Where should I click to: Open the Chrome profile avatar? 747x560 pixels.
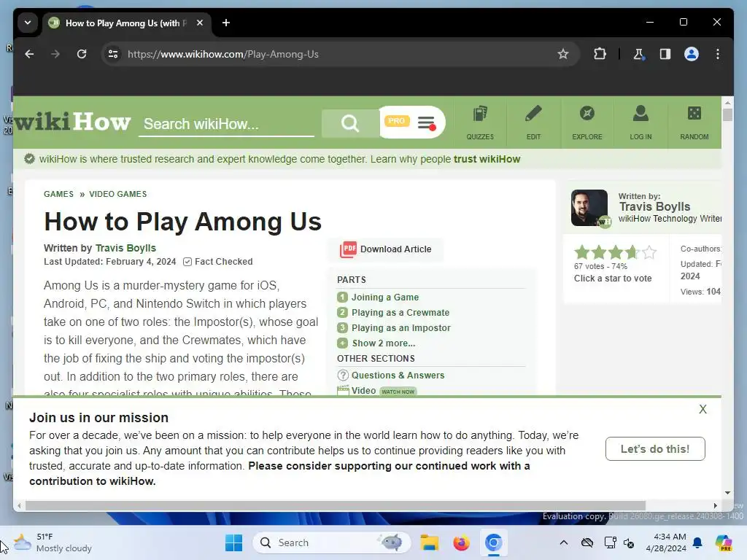(x=692, y=54)
